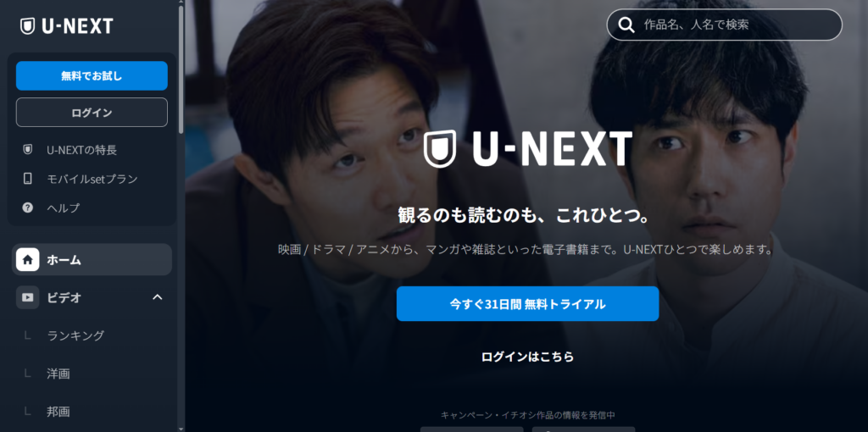This screenshot has height=432, width=868.
Task: Start 今すぐ31日間 無料トライアル
Action: coord(527,304)
